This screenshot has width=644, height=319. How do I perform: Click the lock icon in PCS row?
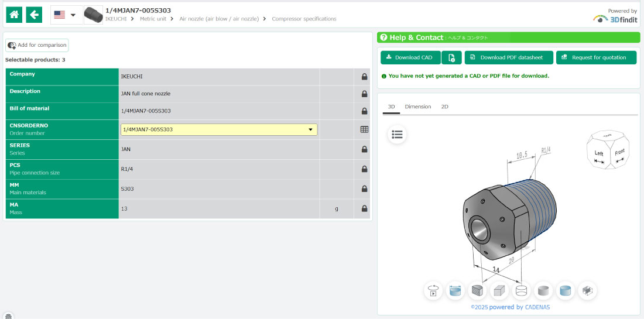(364, 169)
